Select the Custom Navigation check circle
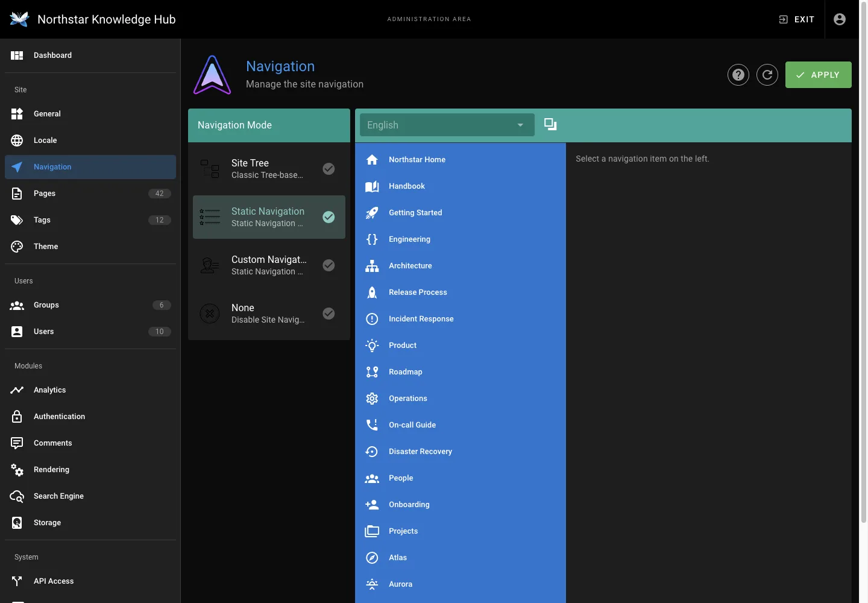This screenshot has height=603, width=868. point(329,265)
